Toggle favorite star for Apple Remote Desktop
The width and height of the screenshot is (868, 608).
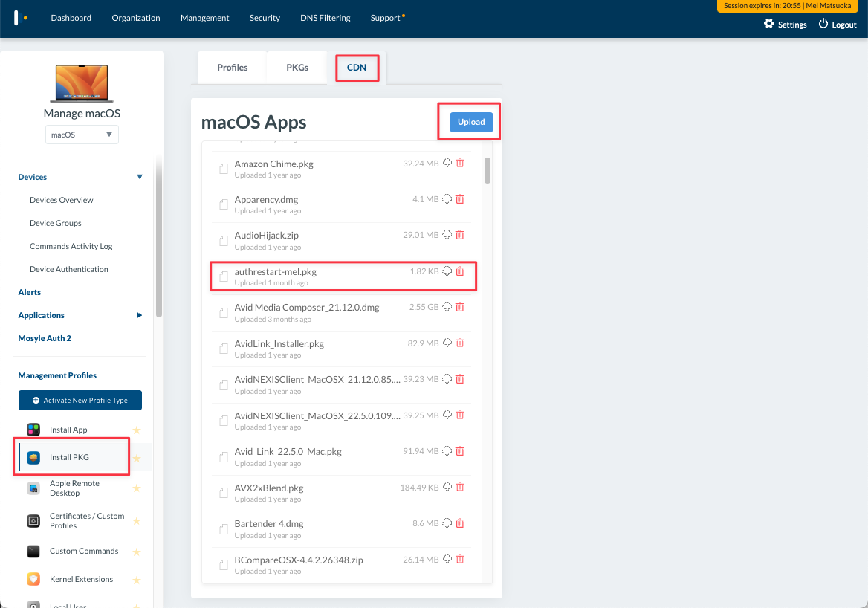pyautogui.click(x=137, y=488)
